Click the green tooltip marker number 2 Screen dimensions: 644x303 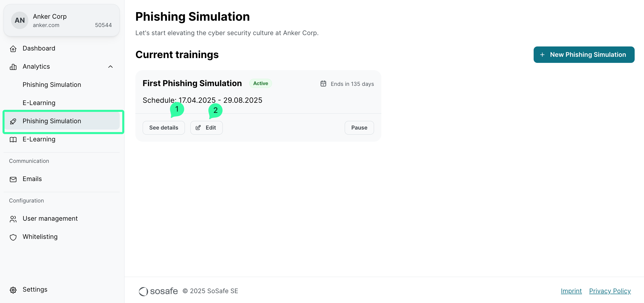[x=215, y=110]
